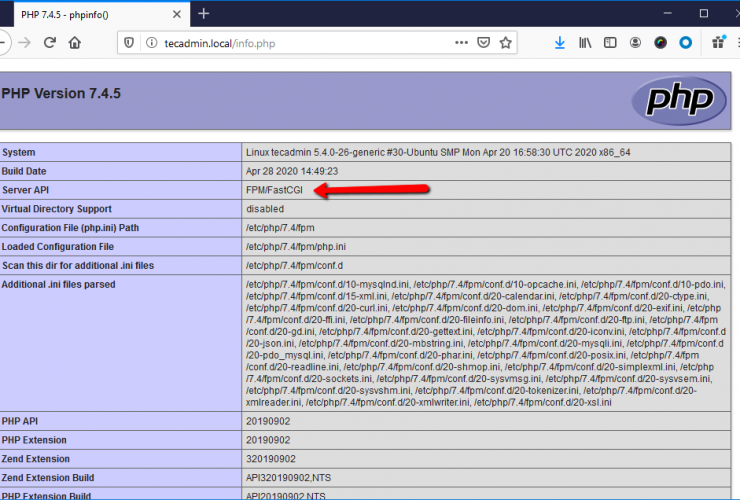
Task: Open the Library menu
Action: click(x=585, y=43)
